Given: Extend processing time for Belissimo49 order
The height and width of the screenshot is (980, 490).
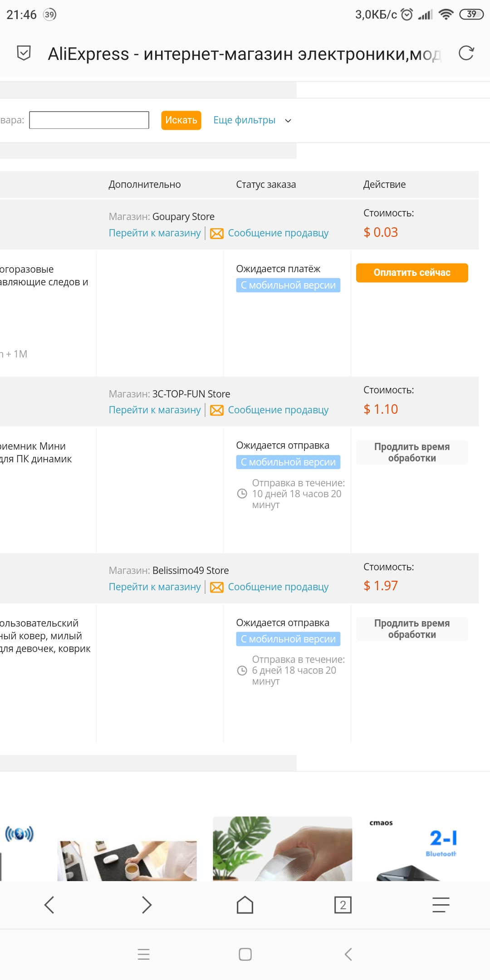Looking at the screenshot, I should click(412, 629).
